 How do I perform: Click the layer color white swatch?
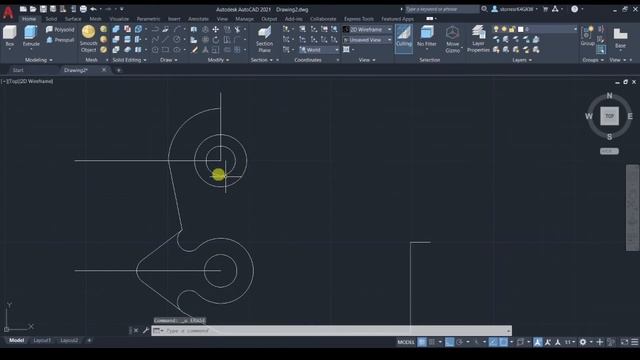click(x=520, y=29)
